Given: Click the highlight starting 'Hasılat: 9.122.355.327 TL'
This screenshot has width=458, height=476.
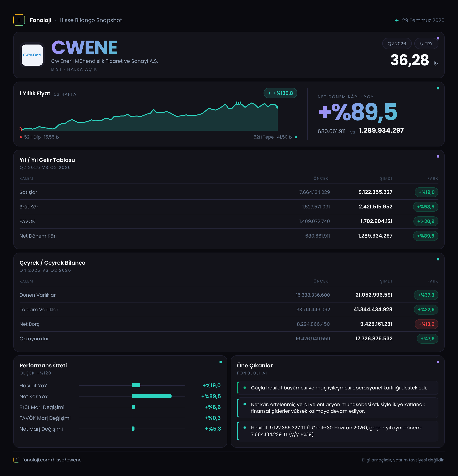Looking at the screenshot, I should (x=337, y=431).
